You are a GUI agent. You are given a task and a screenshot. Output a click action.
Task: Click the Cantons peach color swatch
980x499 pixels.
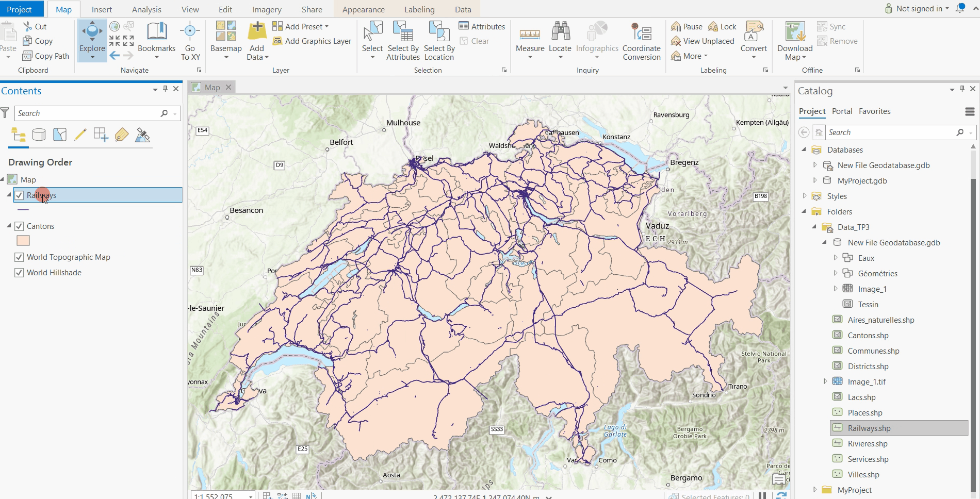23,241
